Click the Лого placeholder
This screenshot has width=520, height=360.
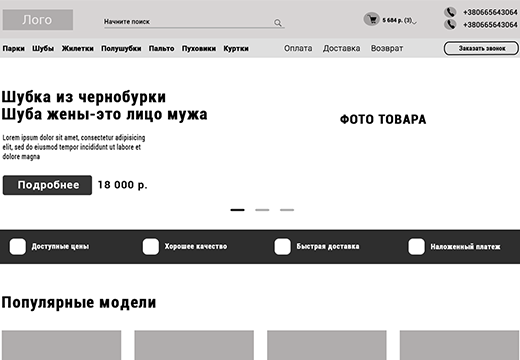click(38, 20)
